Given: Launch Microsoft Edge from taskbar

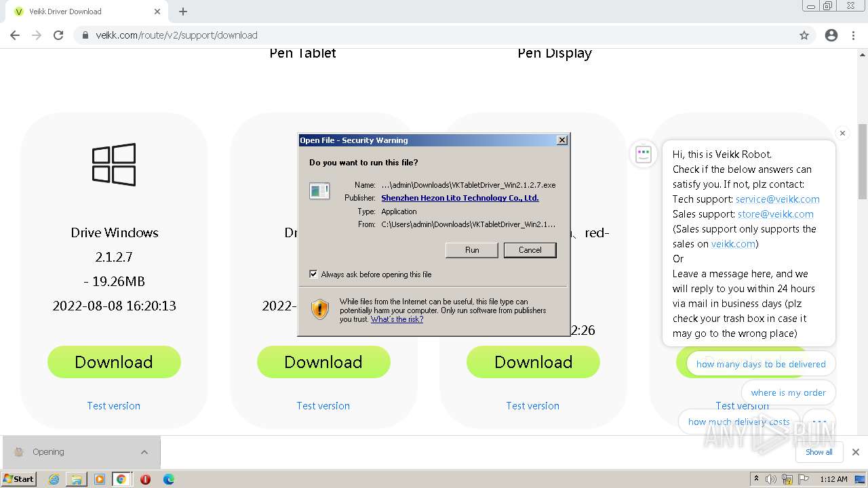Looking at the screenshot, I should click(169, 479).
